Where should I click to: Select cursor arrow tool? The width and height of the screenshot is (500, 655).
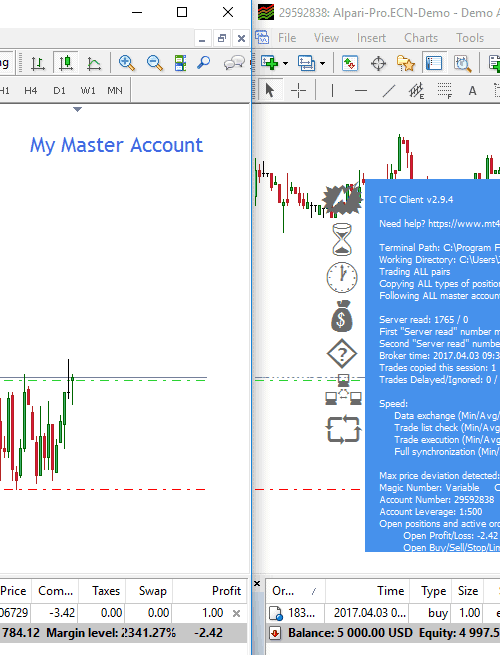coord(269,90)
